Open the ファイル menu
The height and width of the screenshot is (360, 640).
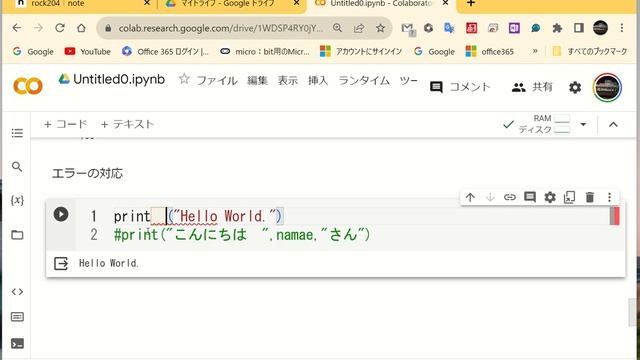(x=217, y=80)
